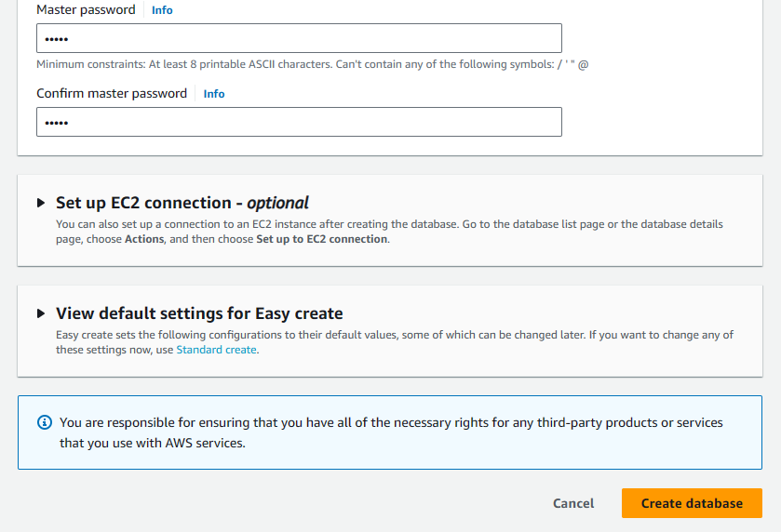Image resolution: width=781 pixels, height=532 pixels.
Task: Click the info circle icon in the notice
Action: (x=44, y=422)
